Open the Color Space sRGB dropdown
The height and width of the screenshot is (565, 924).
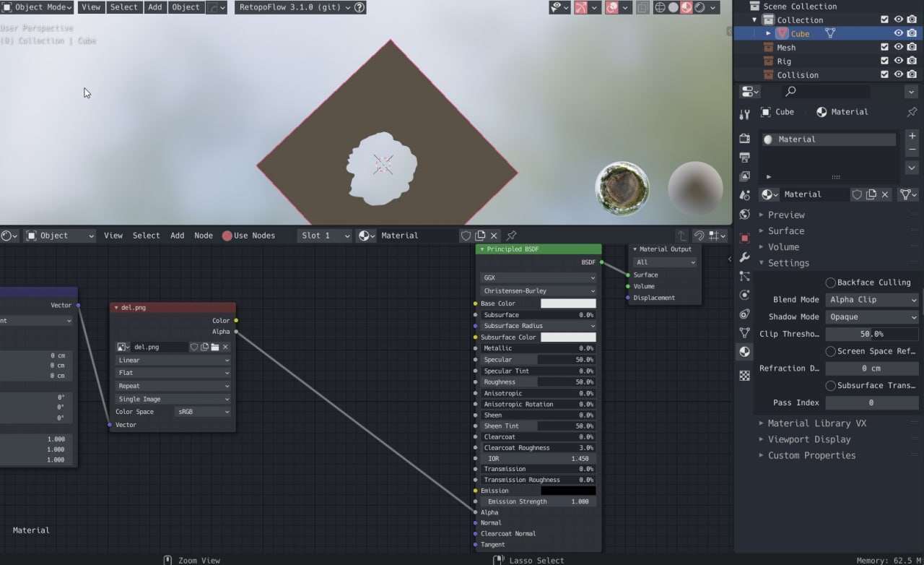coord(203,412)
